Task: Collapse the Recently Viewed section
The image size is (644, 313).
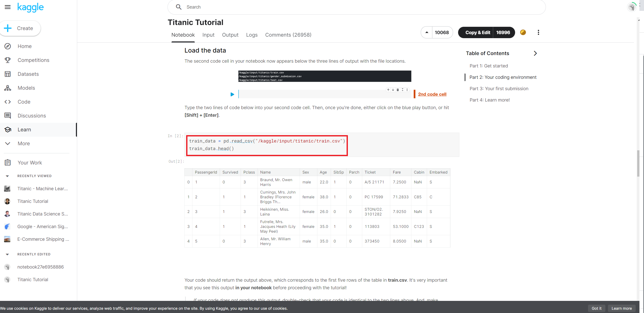Action: tap(7, 176)
